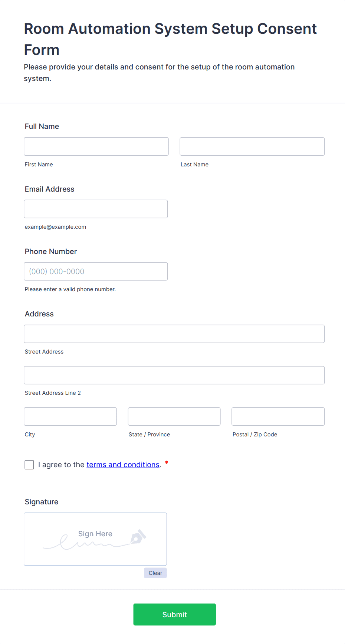Click into the Last Name field
The image size is (345, 644).
[x=252, y=147]
